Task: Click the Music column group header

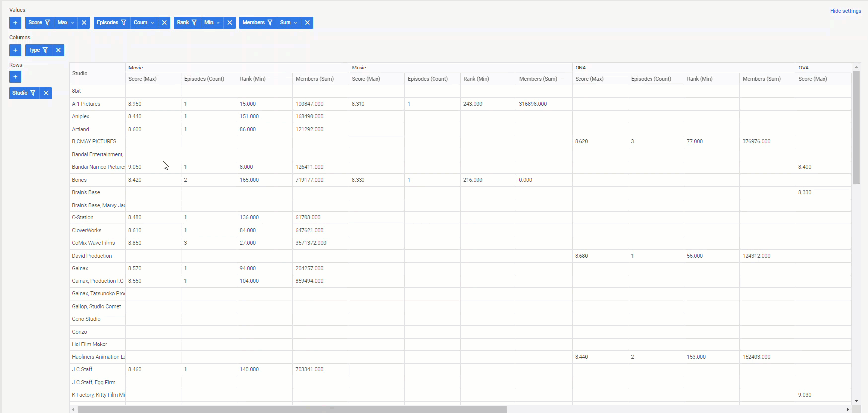Action: click(460, 68)
